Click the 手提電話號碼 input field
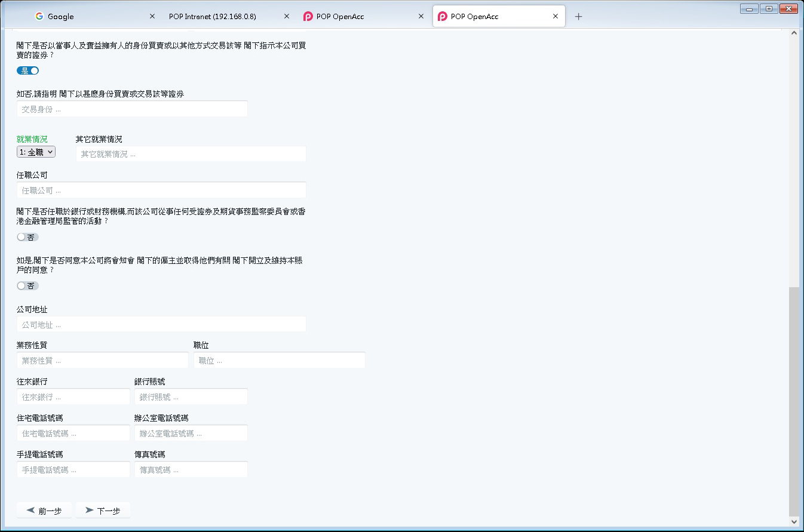Viewport: 804px width, 532px height. 73,470
